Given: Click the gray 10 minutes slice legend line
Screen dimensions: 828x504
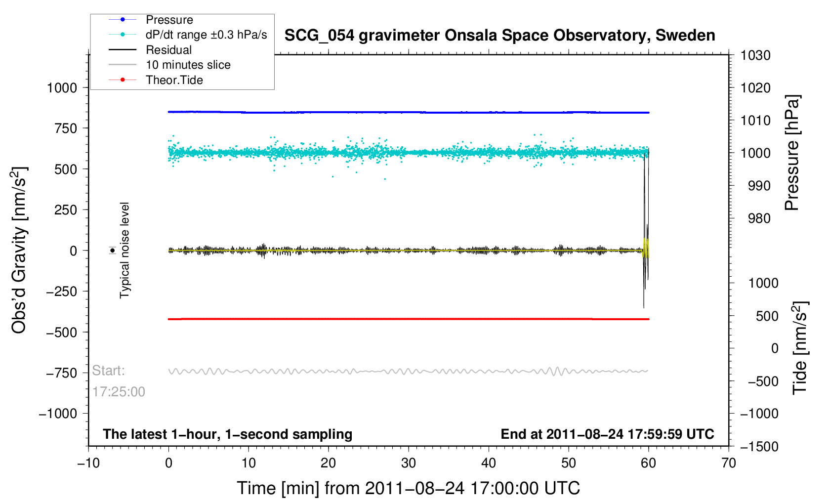Looking at the screenshot, I should point(123,65).
